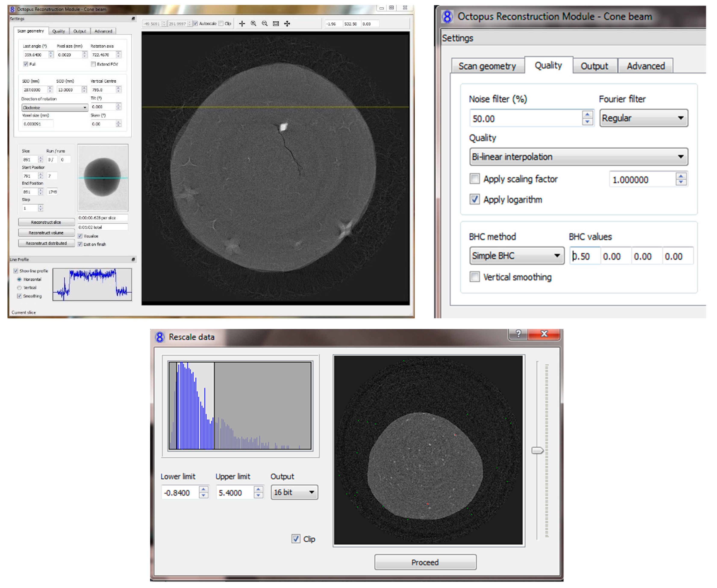Image resolution: width=717 pixels, height=588 pixels.
Task: Toggle the Autoscale checkbox in the viewer toolbar
Action: (195, 23)
